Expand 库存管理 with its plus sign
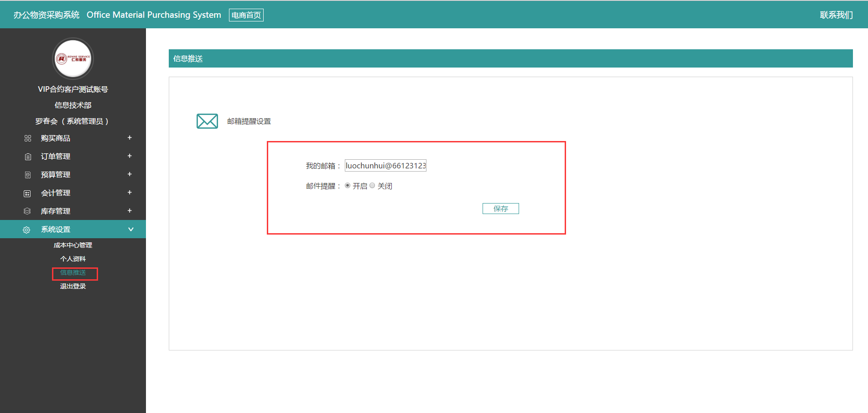Image resolution: width=868 pixels, height=413 pixels. (x=130, y=211)
